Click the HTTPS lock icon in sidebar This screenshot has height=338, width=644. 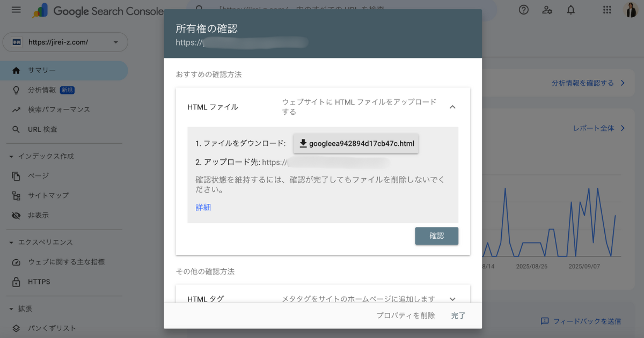[16, 282]
